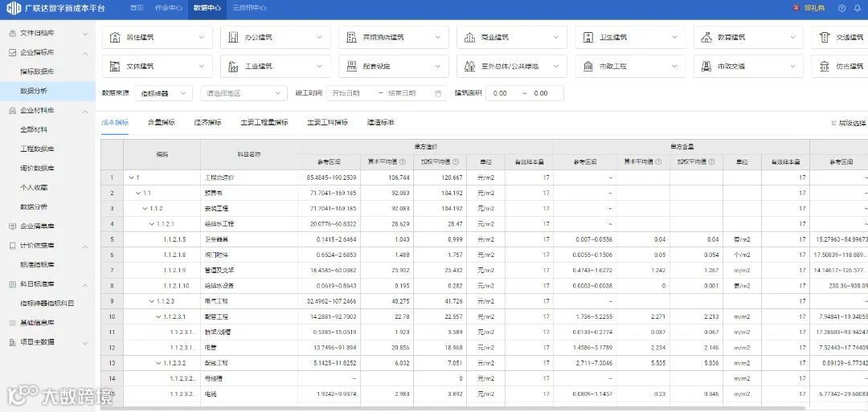Image resolution: width=868 pixels, height=412 pixels.
Task: Open 个人收藏 in the sidebar
Action: 35,187
